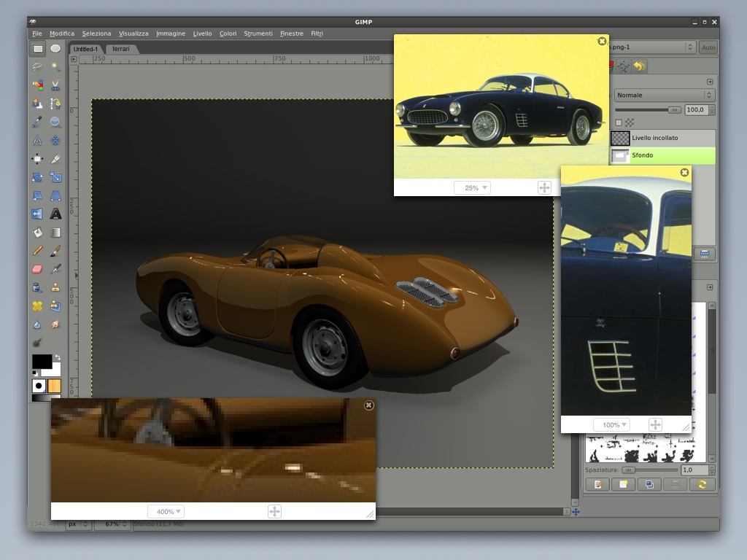Screen dimensions: 747x560
Task: Choose the Ellipse Select tool
Action: tap(55, 49)
